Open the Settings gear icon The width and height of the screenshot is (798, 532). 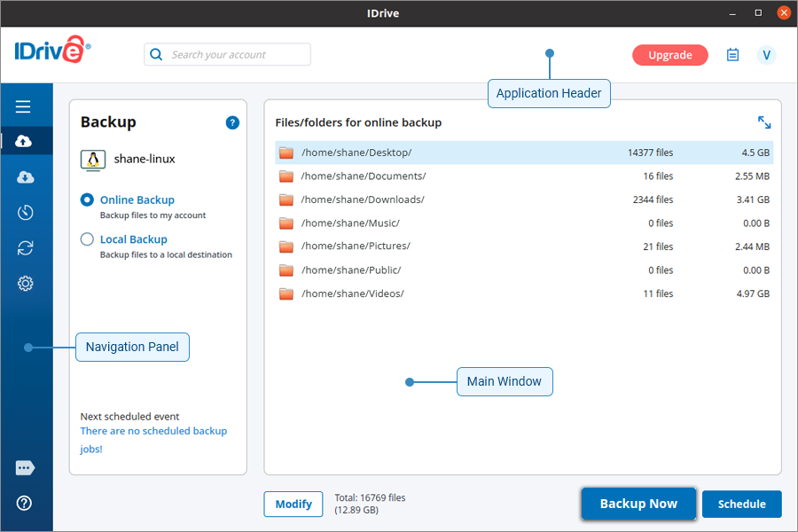25,284
